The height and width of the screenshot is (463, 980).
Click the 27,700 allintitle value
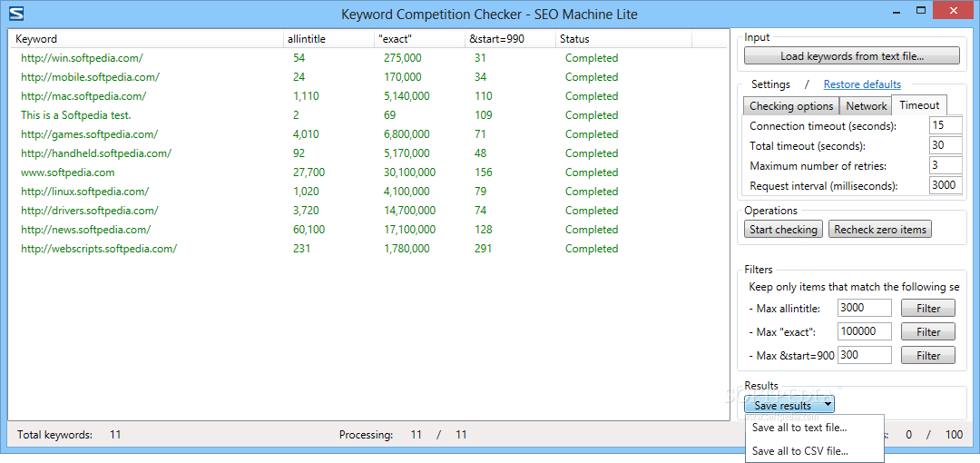click(309, 172)
